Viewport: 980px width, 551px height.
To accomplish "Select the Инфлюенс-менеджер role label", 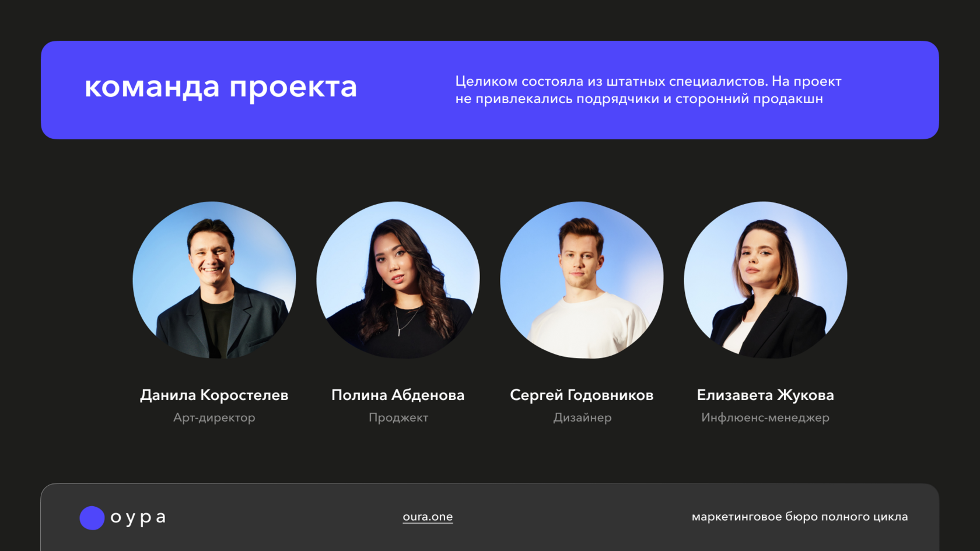I will pos(765,417).
